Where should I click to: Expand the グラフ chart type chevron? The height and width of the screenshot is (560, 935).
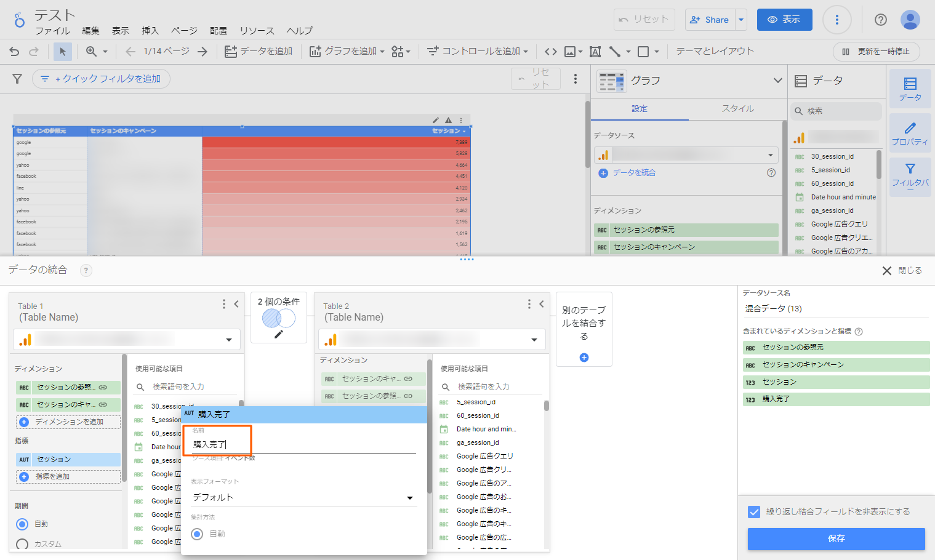(778, 81)
